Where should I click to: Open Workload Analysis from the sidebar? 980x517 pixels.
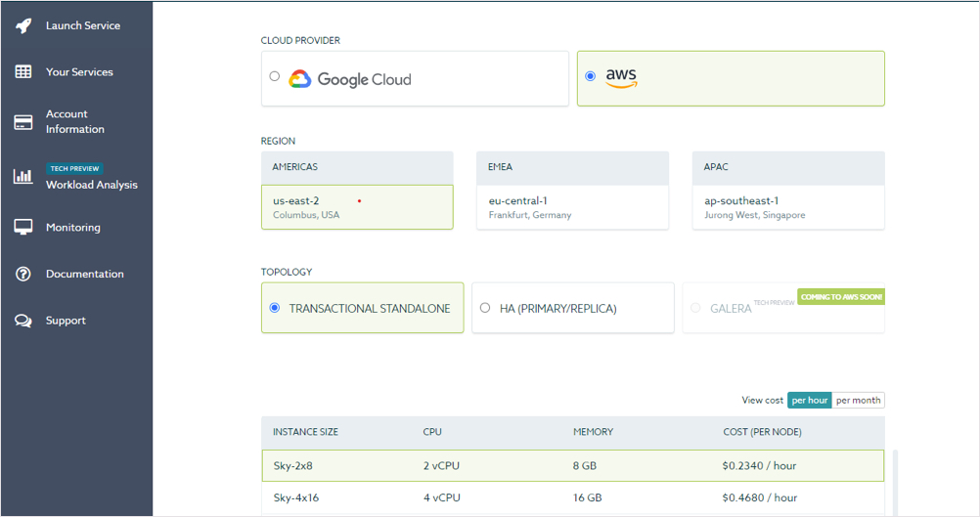[x=91, y=185]
